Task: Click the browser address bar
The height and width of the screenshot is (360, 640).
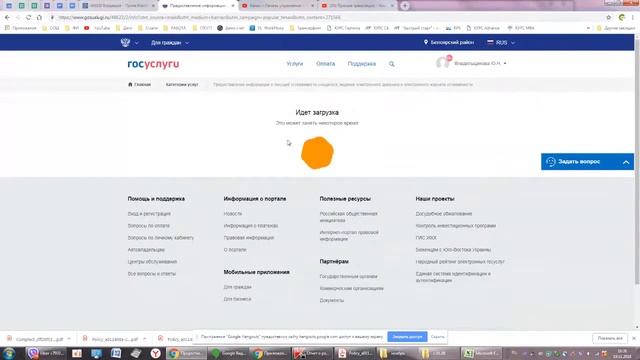Action: click(x=327, y=18)
